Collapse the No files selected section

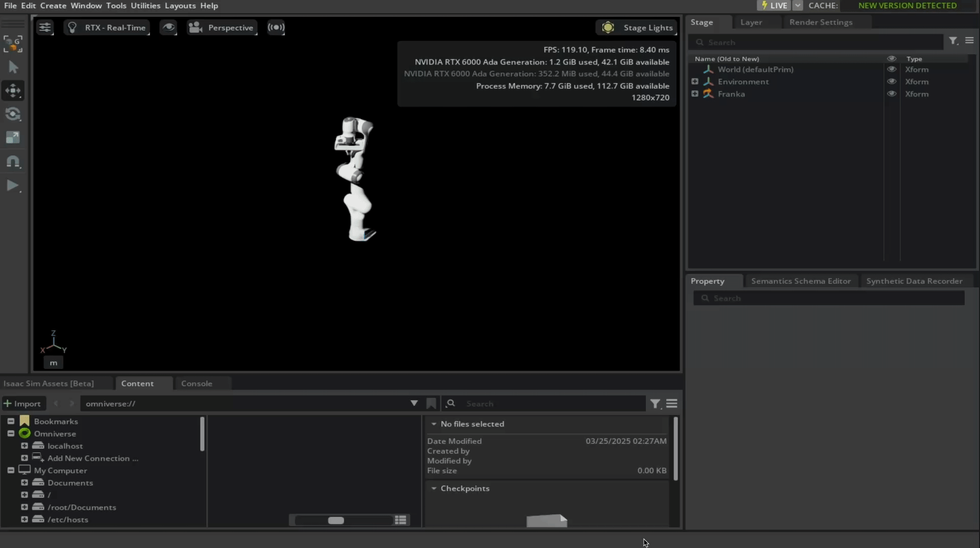point(434,424)
